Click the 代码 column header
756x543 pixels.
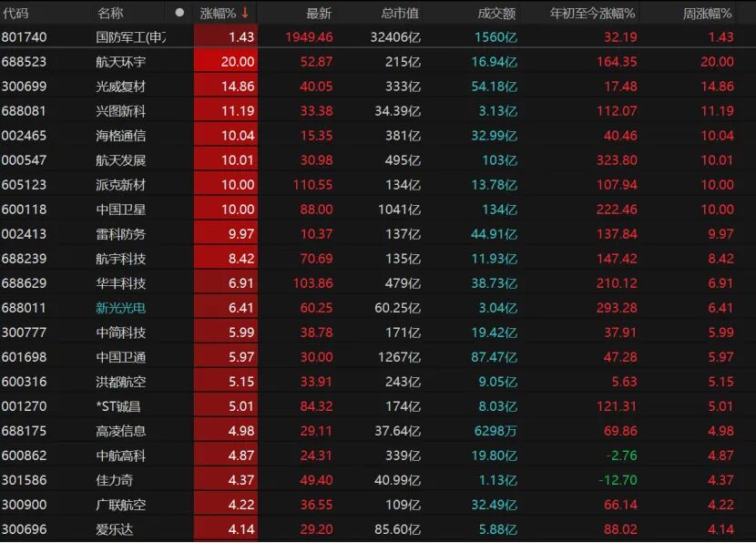point(16,13)
